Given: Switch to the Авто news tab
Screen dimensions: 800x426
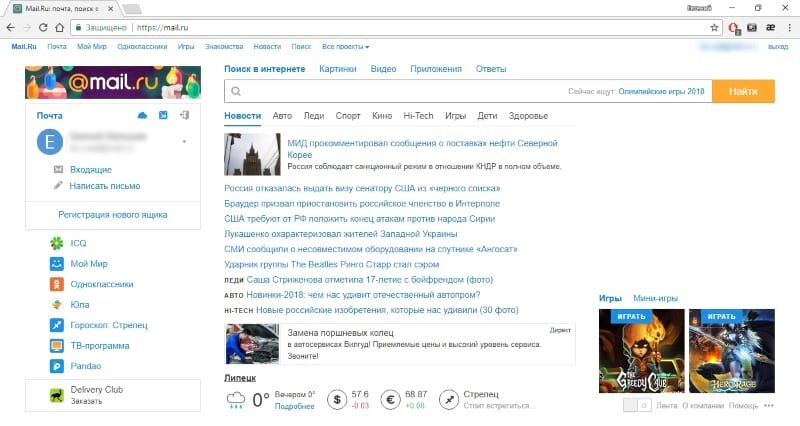Looking at the screenshot, I should 282,116.
